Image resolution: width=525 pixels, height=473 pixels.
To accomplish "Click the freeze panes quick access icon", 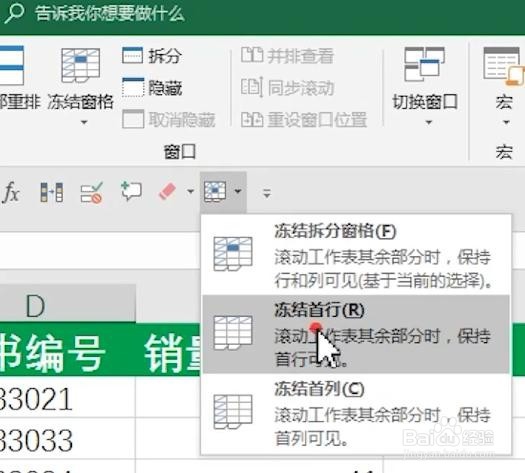I will pyautogui.click(x=215, y=192).
